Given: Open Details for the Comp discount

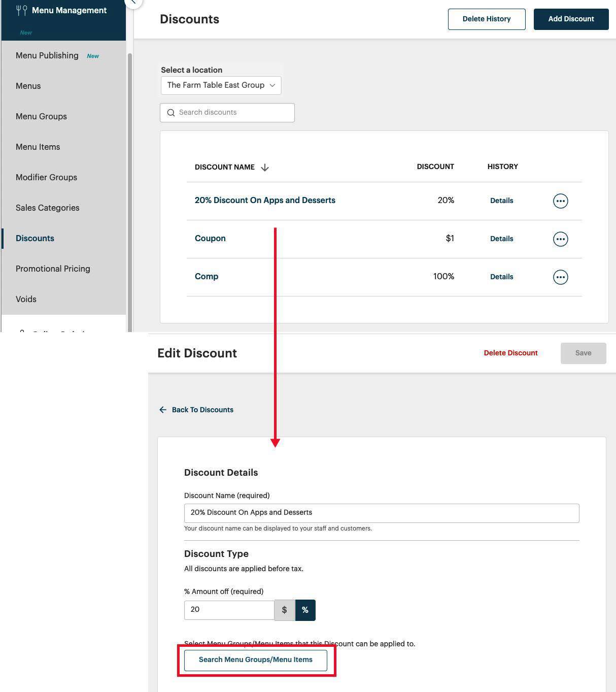Looking at the screenshot, I should [x=501, y=277].
